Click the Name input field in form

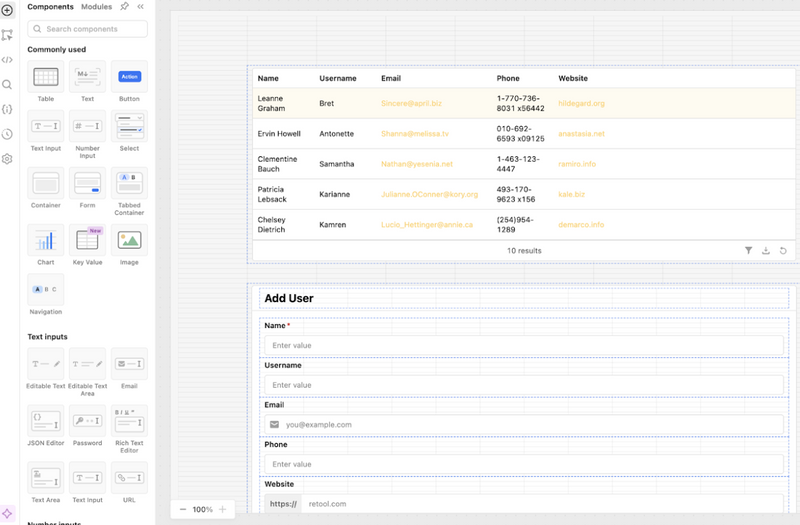click(524, 345)
